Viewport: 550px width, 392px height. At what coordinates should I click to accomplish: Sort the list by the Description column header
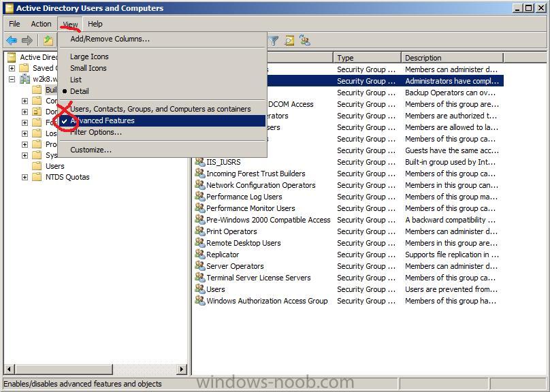[x=452, y=57]
